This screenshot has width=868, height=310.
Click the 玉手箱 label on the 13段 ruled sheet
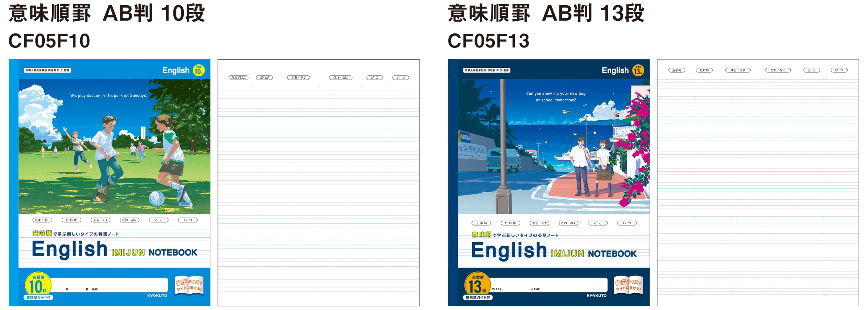677,70
